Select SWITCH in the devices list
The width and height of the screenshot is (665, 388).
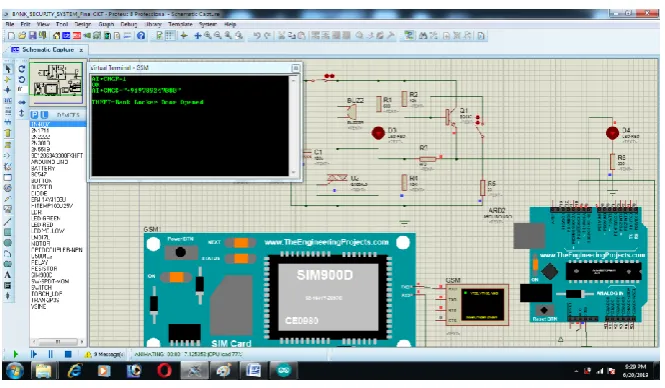(x=42, y=287)
